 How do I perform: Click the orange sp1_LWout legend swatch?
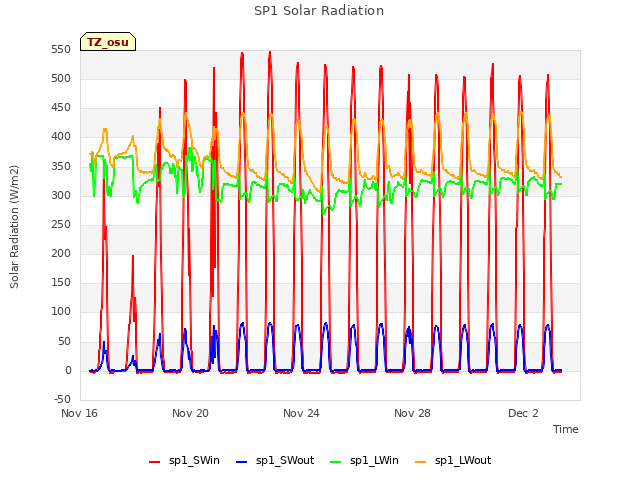pos(420,462)
